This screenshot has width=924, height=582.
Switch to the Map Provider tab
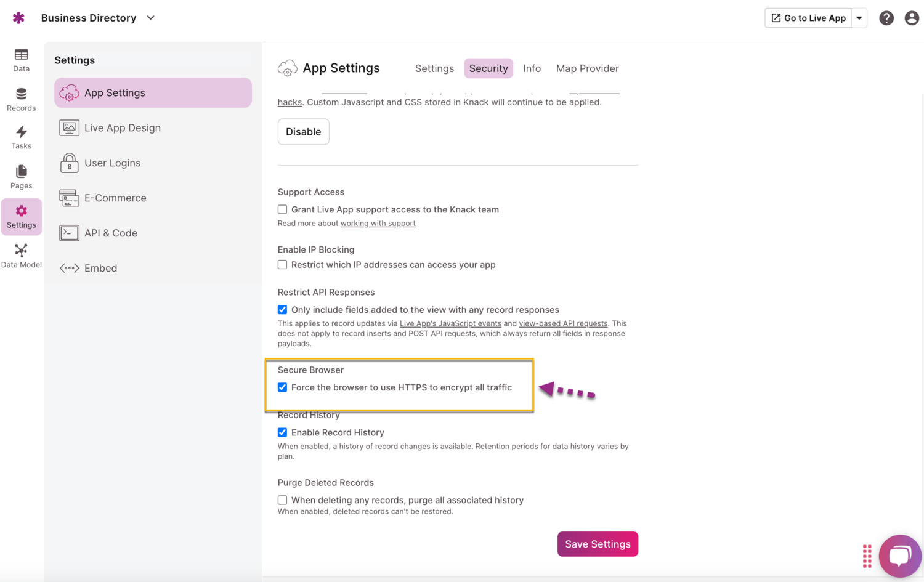[x=587, y=68]
